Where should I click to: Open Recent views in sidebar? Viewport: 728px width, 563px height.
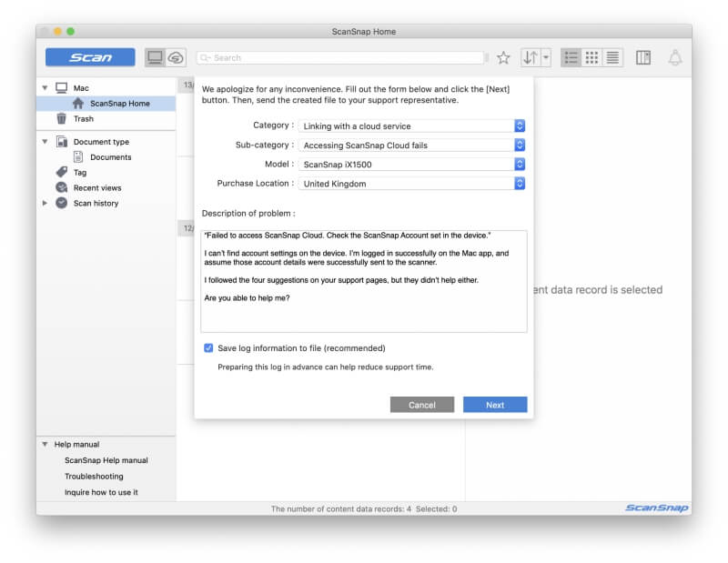97,188
